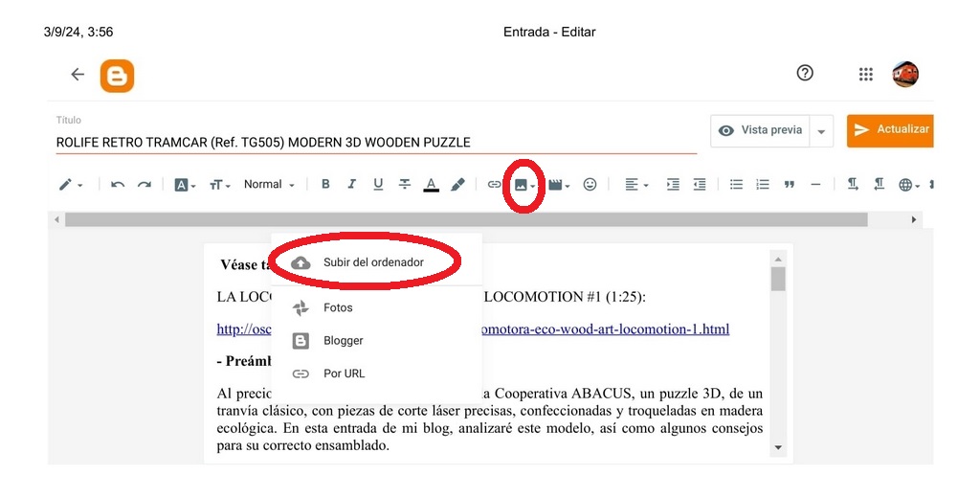Image resolution: width=980 pixels, height=498 pixels.
Task: Choose Por URL from the image menu
Action: [x=376, y=373]
